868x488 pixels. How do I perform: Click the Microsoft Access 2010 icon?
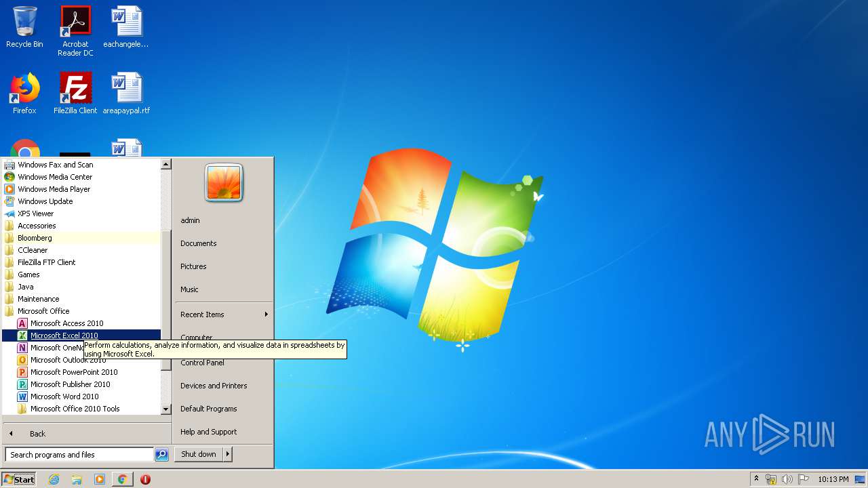pos(22,323)
